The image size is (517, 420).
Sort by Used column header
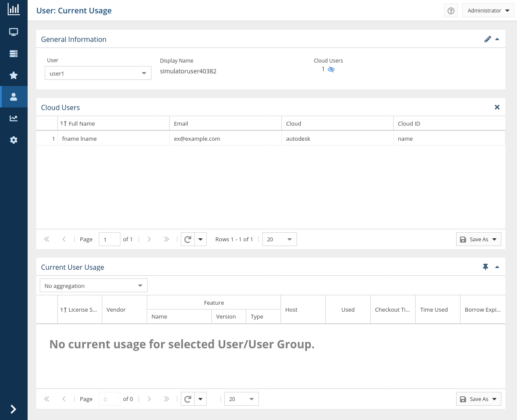click(348, 309)
